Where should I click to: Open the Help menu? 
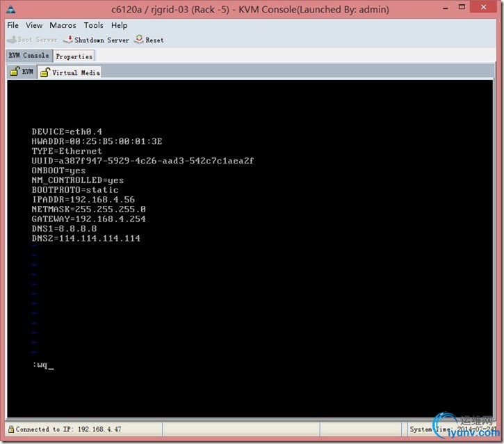click(x=120, y=25)
